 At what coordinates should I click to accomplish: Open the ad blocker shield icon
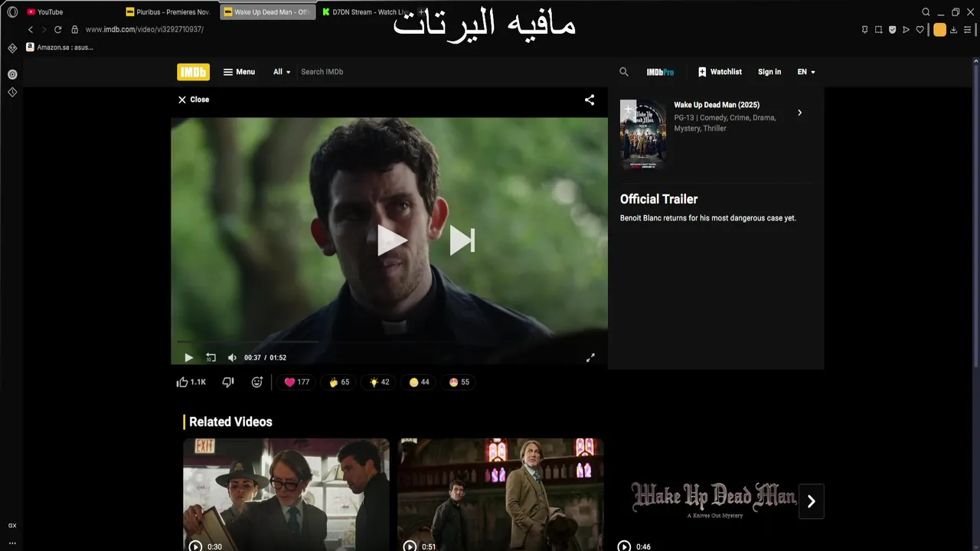point(893,30)
